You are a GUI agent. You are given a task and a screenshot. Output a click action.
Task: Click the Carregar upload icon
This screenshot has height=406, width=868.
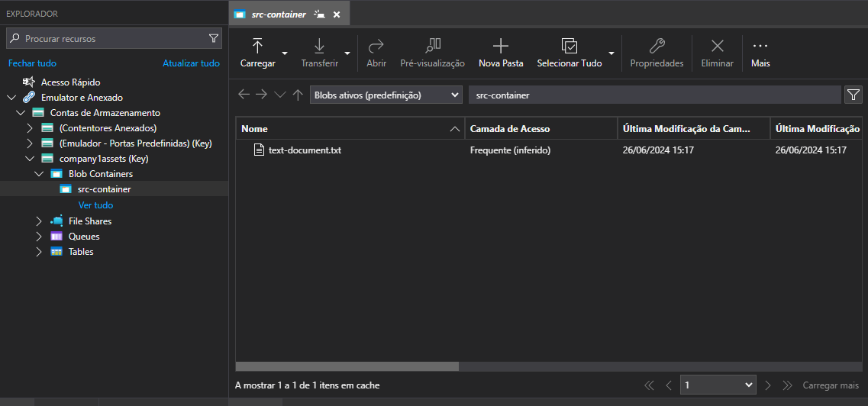[257, 45]
